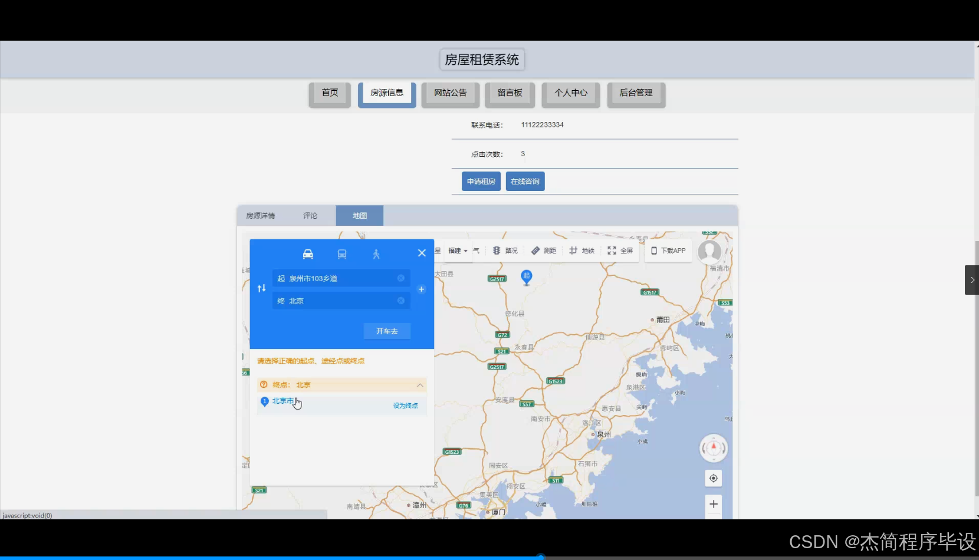Select the driving route car icon
Image resolution: width=979 pixels, height=560 pixels.
click(x=308, y=254)
